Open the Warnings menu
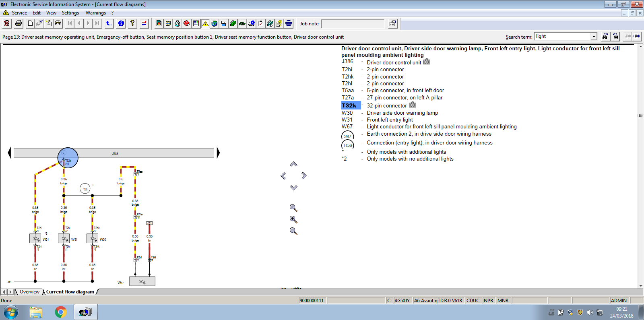Viewport: 644px width, 320px height. 96,13
